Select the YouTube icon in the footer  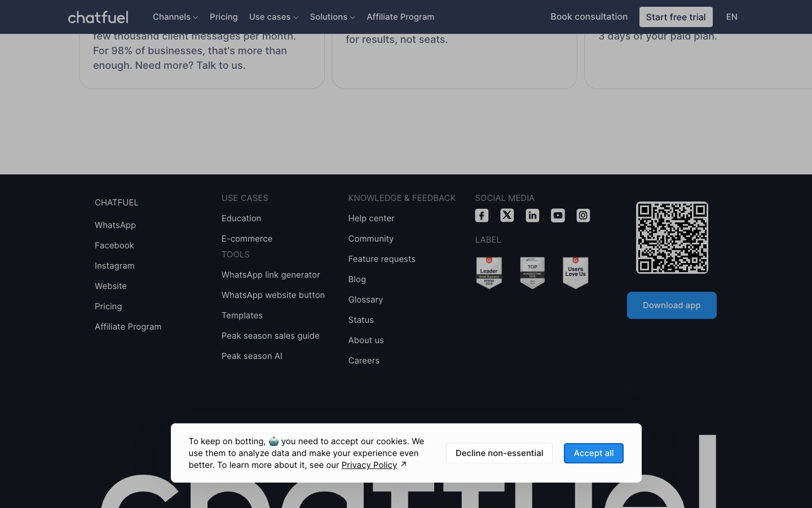coord(558,215)
